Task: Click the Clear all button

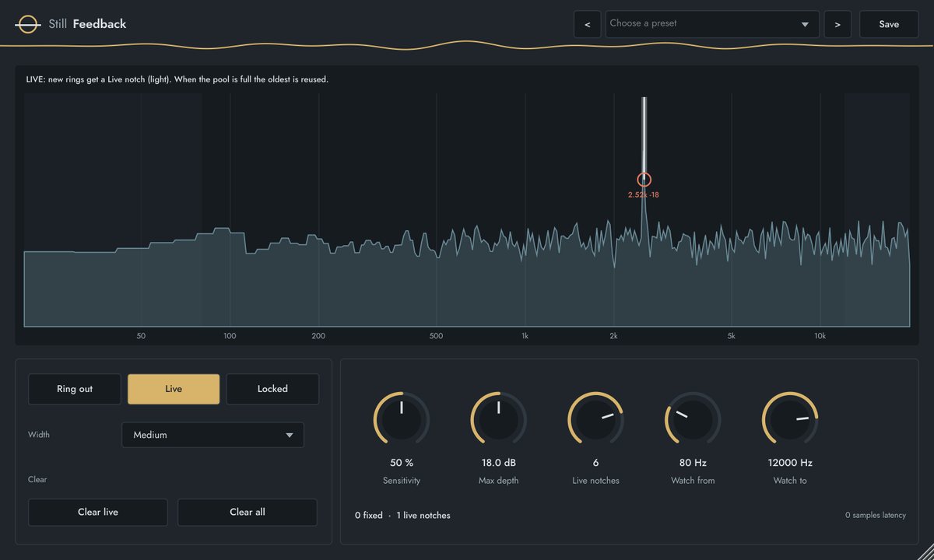Action: pos(248,512)
